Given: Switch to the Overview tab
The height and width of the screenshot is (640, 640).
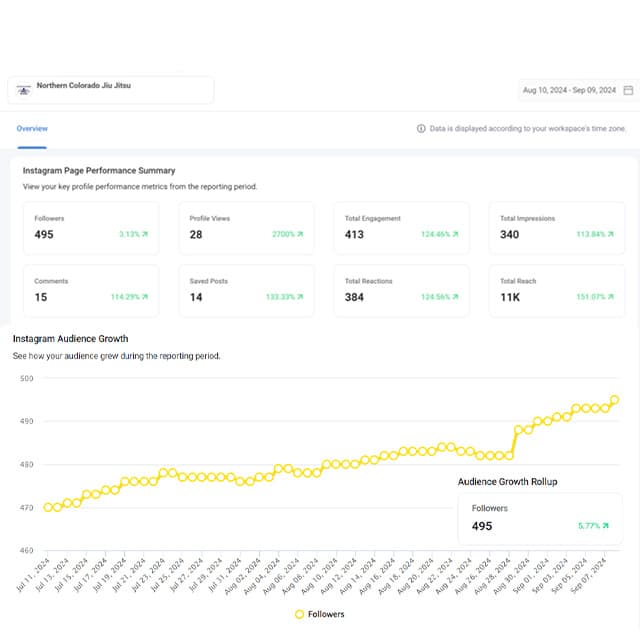Looking at the screenshot, I should pyautogui.click(x=32, y=129).
